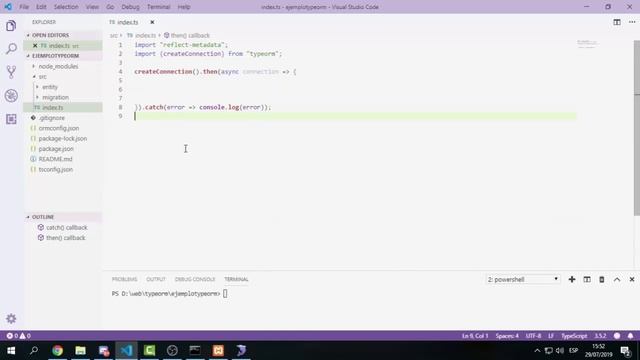Open File Explorer from the taskbar
Viewport: 640px width, 360px height.
pos(80,350)
